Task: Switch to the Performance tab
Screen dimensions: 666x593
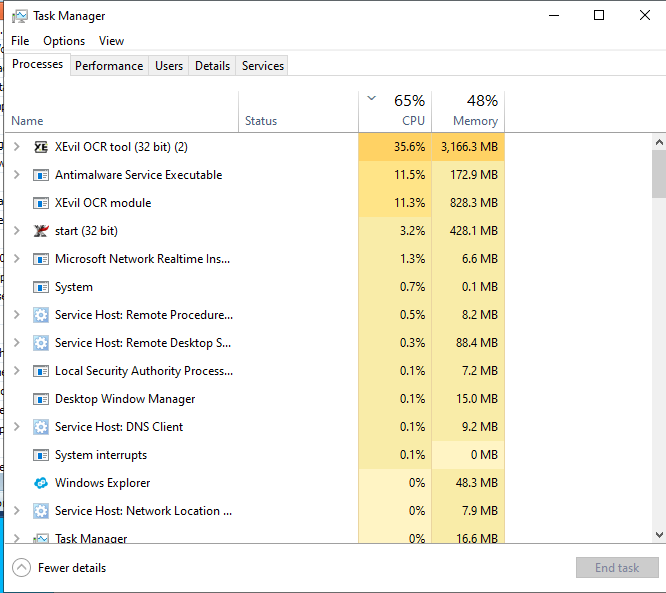Action: pos(109,66)
